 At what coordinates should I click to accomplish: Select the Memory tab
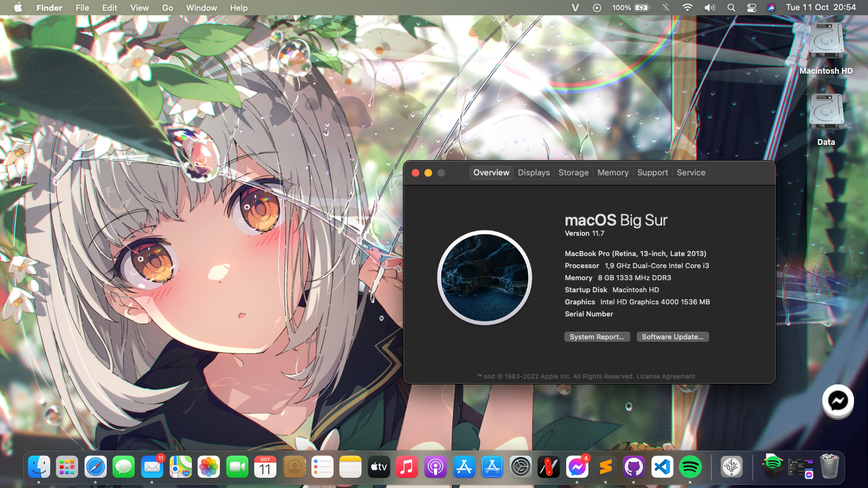coord(613,173)
